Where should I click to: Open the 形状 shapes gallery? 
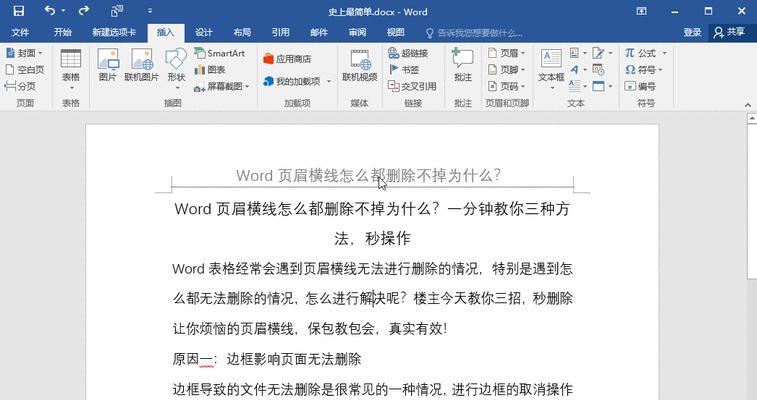176,70
